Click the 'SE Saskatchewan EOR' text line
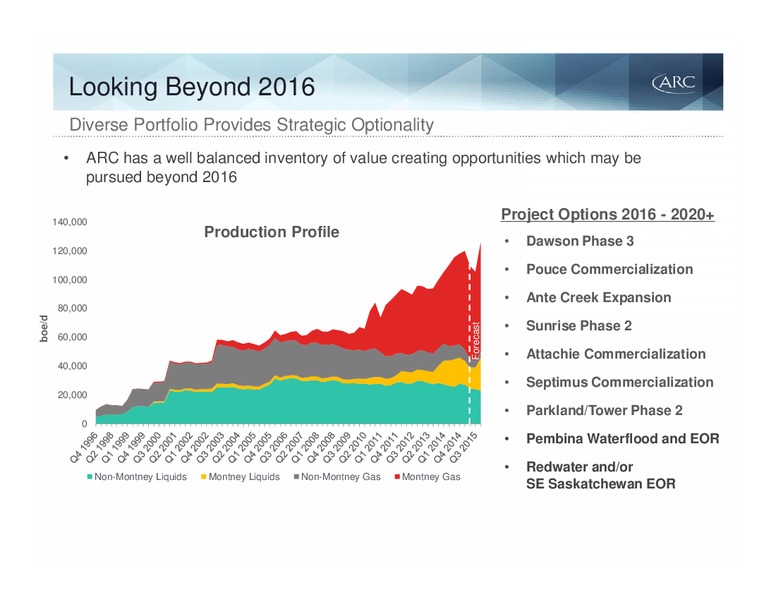Screen dimensions: 776x600 click(x=601, y=484)
